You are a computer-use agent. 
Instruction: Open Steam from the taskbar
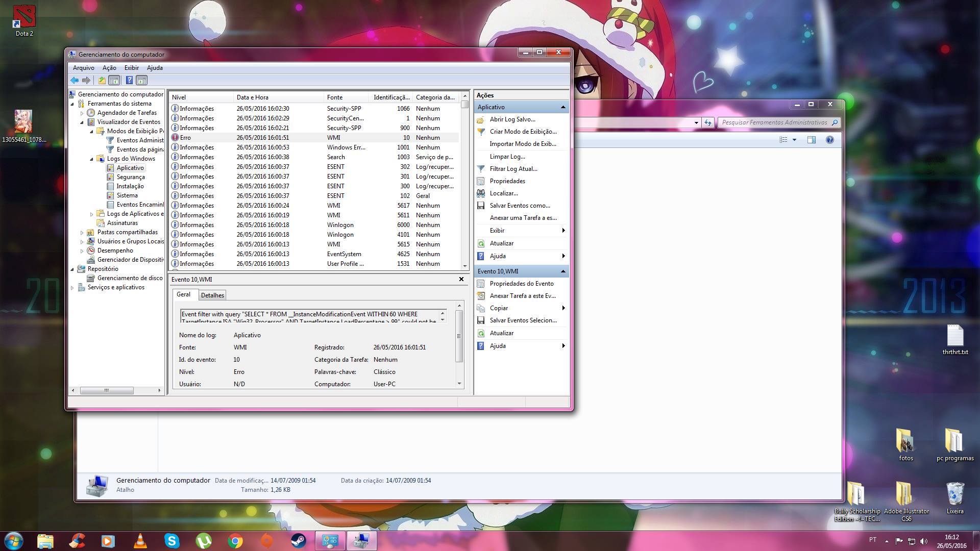click(x=299, y=541)
